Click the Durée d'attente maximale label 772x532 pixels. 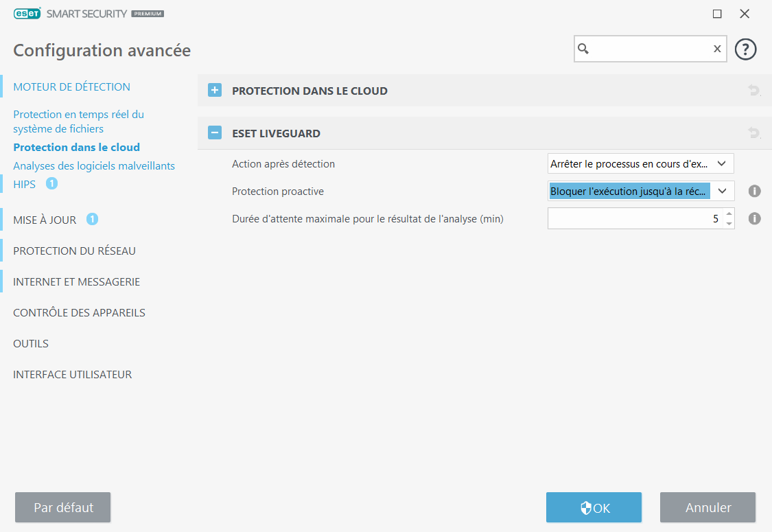(368, 219)
